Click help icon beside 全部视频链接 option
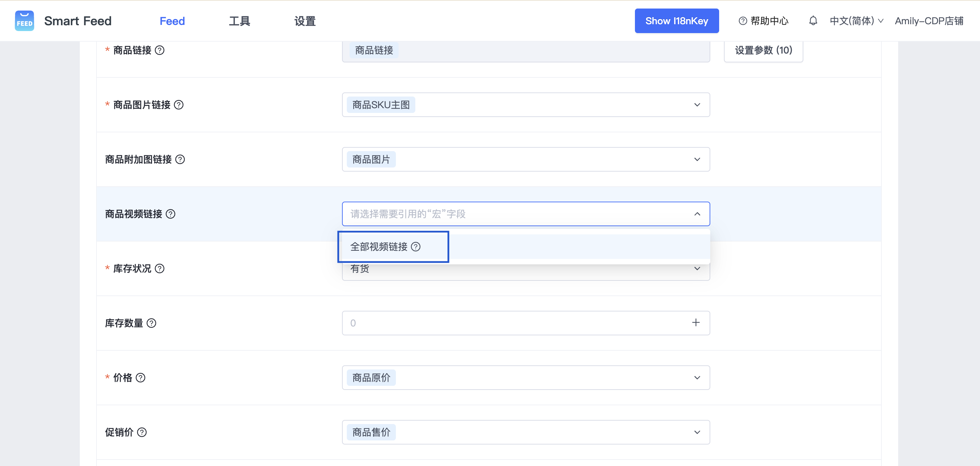The width and height of the screenshot is (980, 466). pyautogui.click(x=416, y=247)
